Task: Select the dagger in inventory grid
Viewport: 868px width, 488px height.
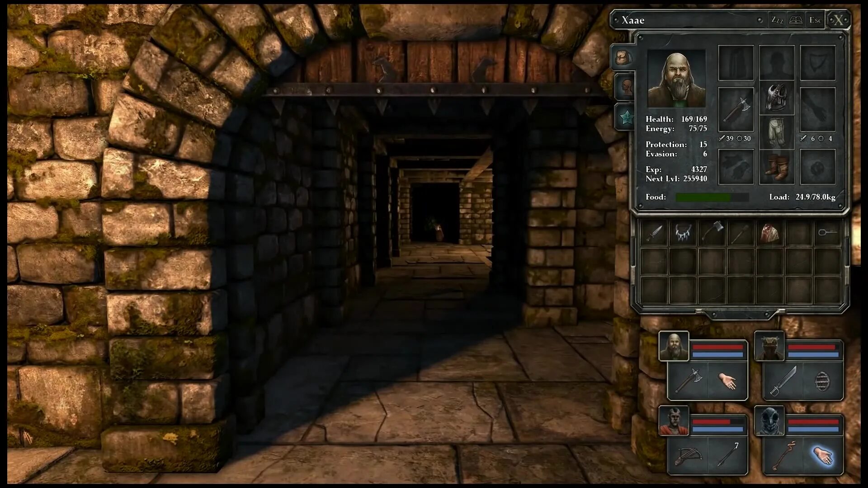Action: 654,233
